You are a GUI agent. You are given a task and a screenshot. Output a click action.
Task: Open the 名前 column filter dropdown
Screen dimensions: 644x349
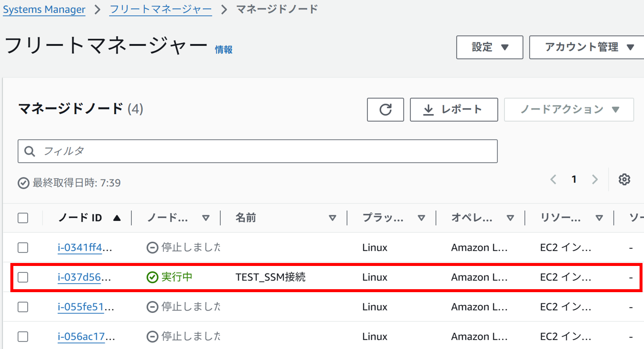[x=333, y=218]
